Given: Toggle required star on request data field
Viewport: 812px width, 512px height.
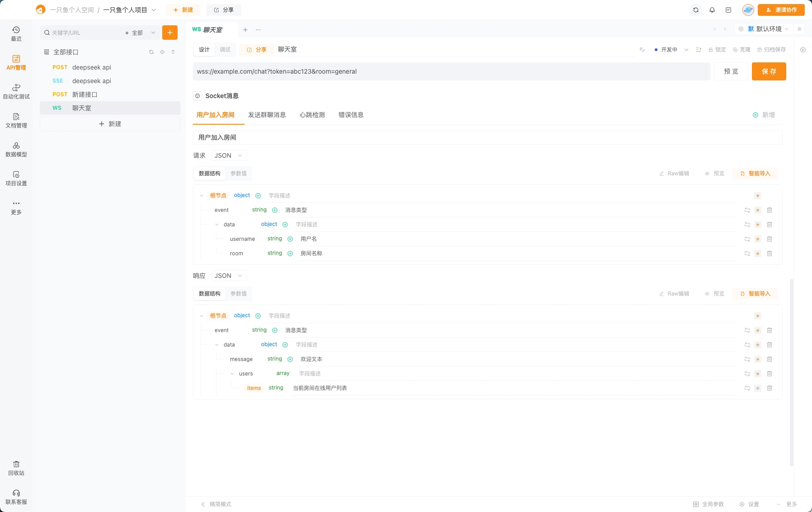Looking at the screenshot, I should click(758, 225).
